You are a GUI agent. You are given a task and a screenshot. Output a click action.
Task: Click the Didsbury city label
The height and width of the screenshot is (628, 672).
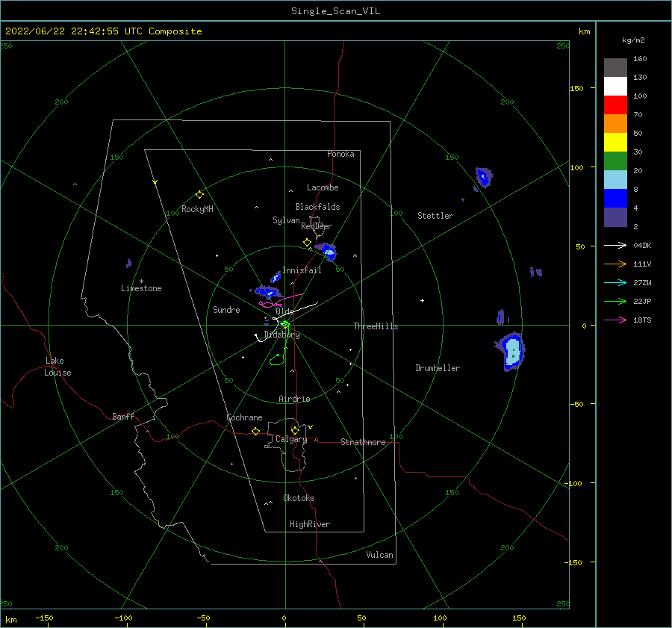(x=281, y=335)
